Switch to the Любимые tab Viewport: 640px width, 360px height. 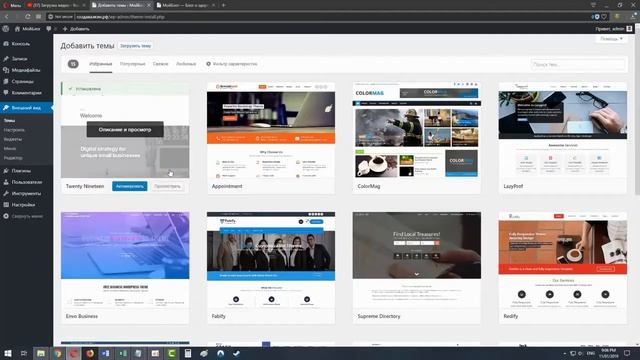tap(186, 64)
